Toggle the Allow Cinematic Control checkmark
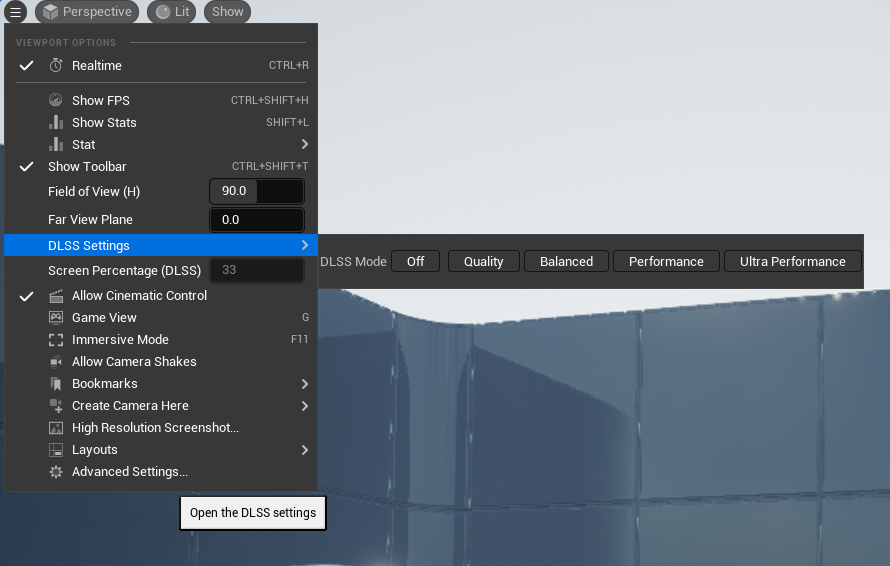890x566 pixels. (x=26, y=296)
